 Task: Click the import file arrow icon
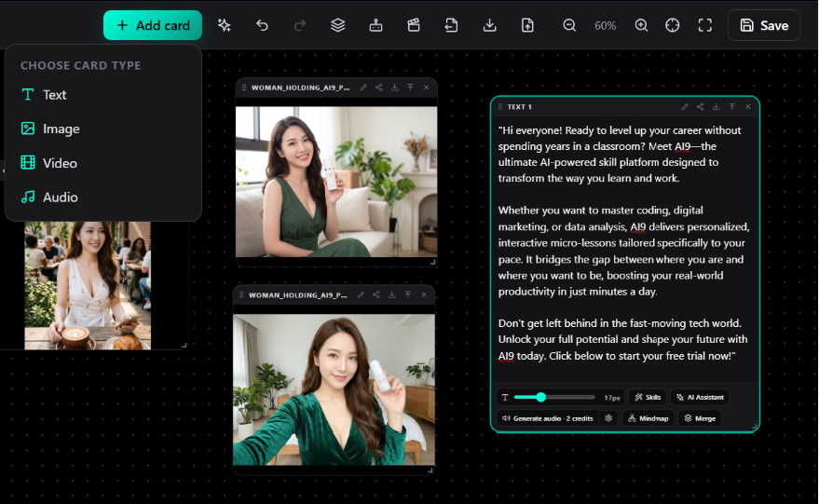point(451,25)
